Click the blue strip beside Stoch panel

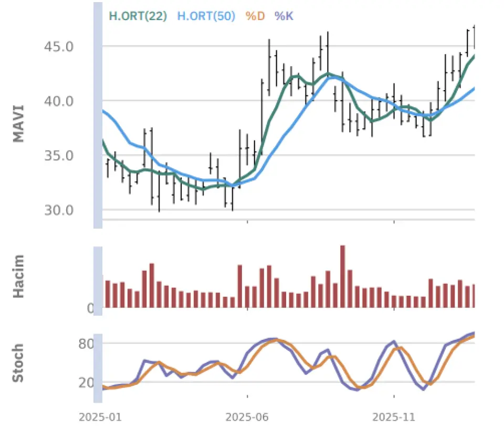(x=98, y=368)
